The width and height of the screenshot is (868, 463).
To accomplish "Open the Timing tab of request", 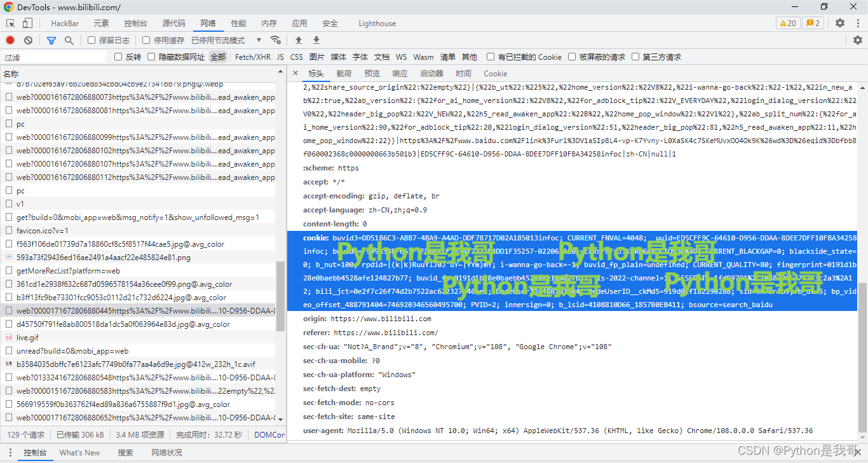I will (463, 73).
